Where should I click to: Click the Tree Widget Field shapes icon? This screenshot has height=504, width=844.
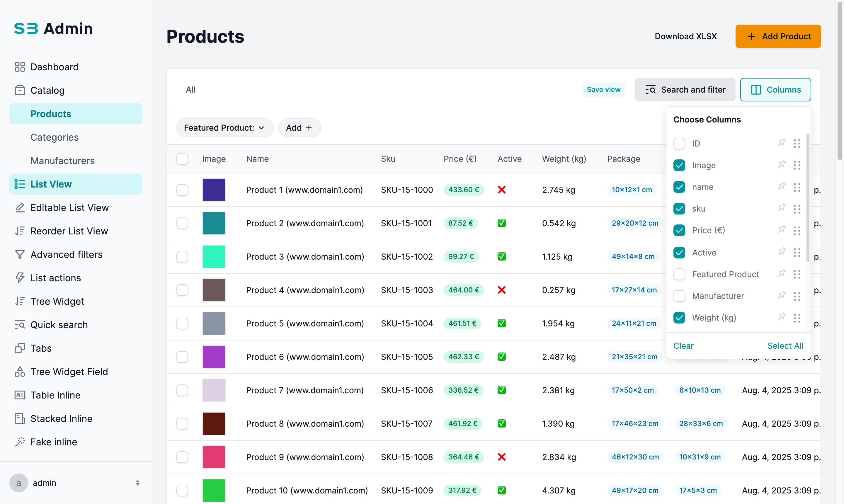click(20, 372)
